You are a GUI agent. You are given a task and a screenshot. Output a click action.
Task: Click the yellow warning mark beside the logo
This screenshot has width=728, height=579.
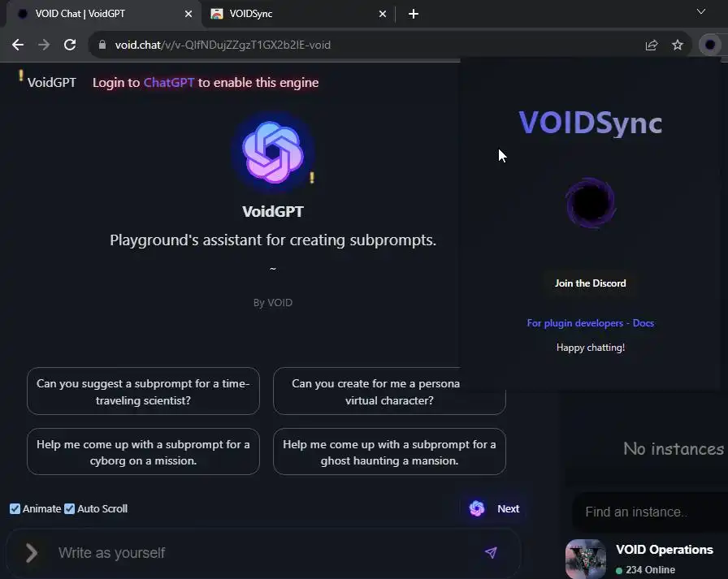point(312,178)
